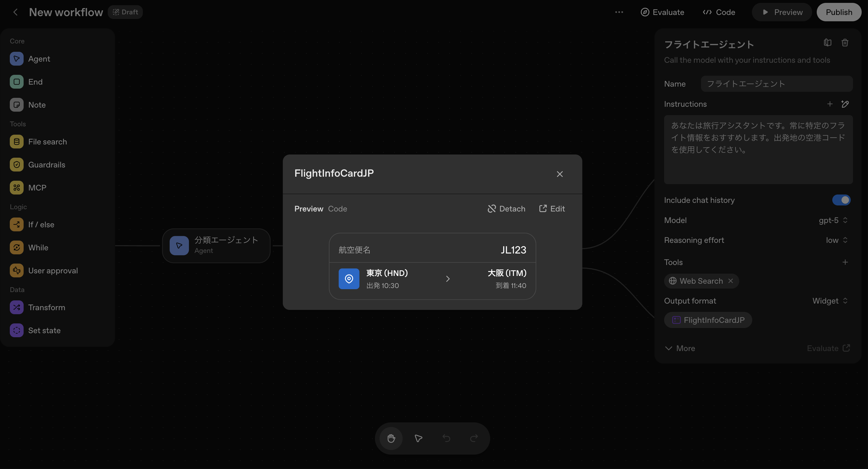Viewport: 868px width, 469px height.
Task: Open Edit for FlightInfoCardJP widget
Action: click(552, 209)
